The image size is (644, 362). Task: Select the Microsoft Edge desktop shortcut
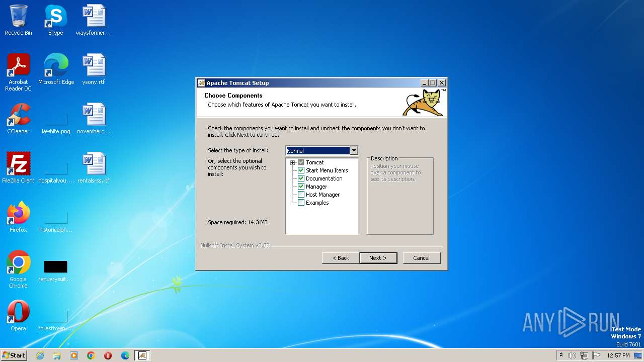pyautogui.click(x=56, y=69)
